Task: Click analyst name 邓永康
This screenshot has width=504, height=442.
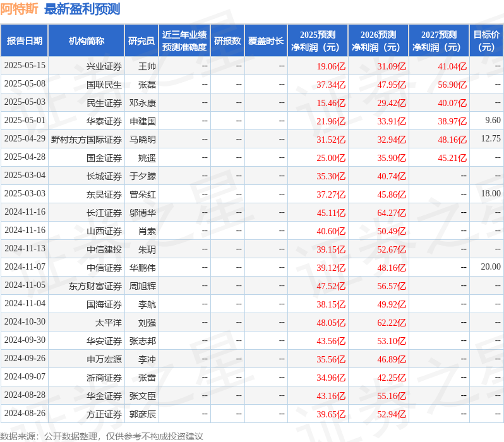Action: point(143,103)
